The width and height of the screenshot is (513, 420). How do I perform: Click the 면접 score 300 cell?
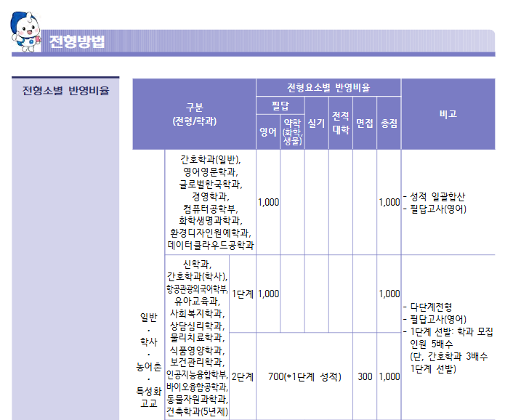pos(365,376)
